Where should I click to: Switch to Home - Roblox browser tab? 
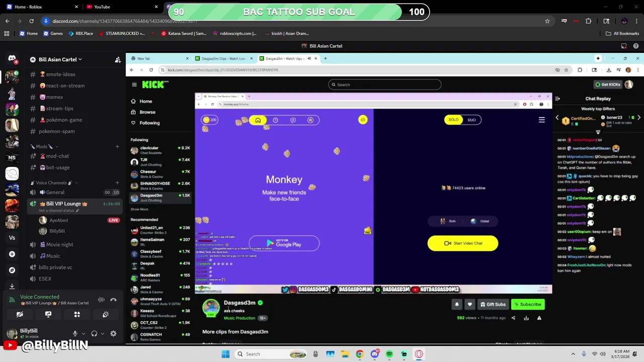click(42, 7)
